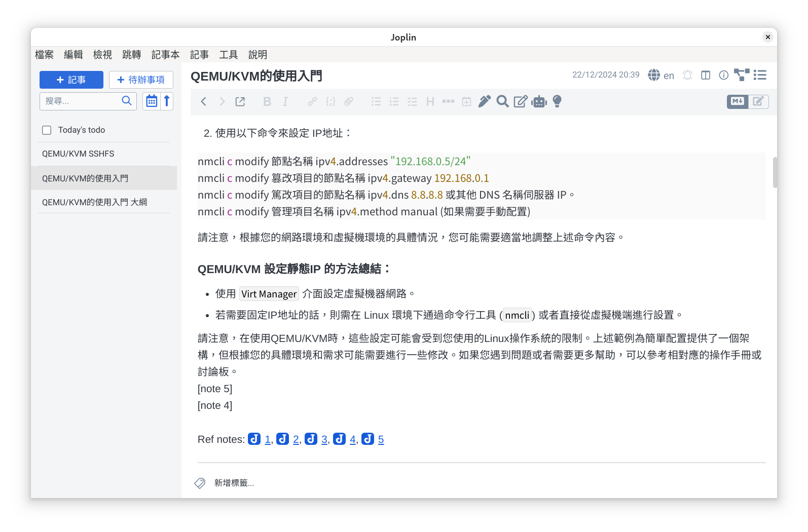Screen dimensions: 808x532
Task: Open the 記事本 menu
Action: coord(165,55)
